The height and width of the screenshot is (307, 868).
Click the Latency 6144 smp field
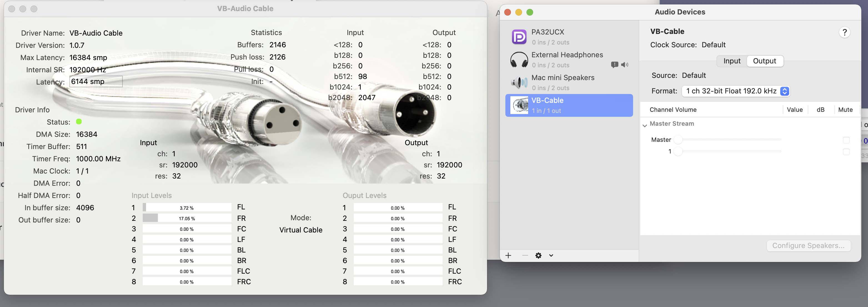[x=96, y=82]
